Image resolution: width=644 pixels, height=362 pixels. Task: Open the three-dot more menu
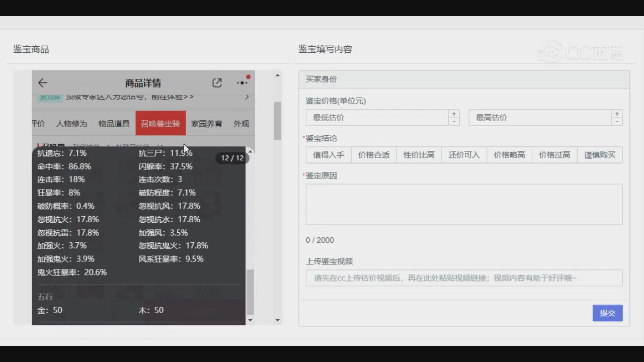click(242, 83)
